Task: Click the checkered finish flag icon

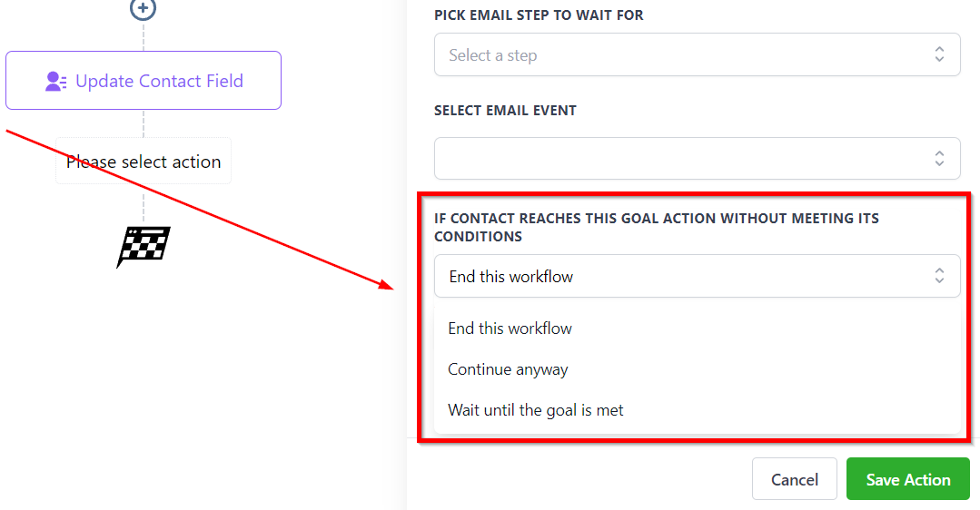Action: (144, 247)
